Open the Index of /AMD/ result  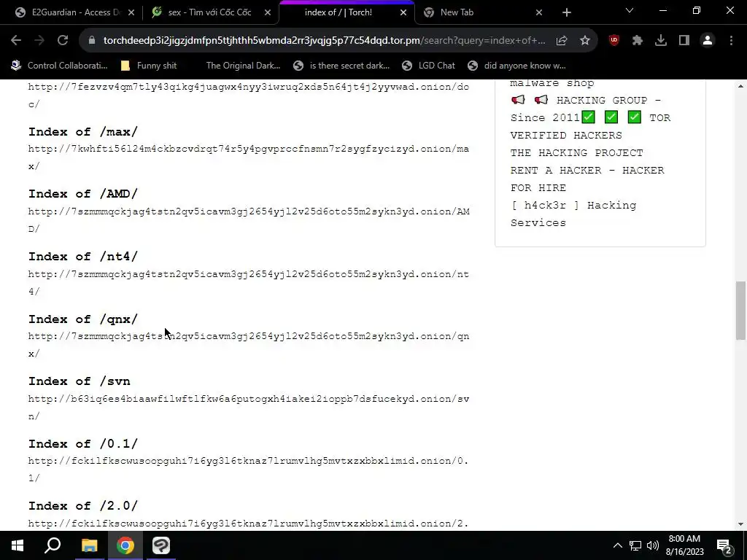tap(83, 194)
